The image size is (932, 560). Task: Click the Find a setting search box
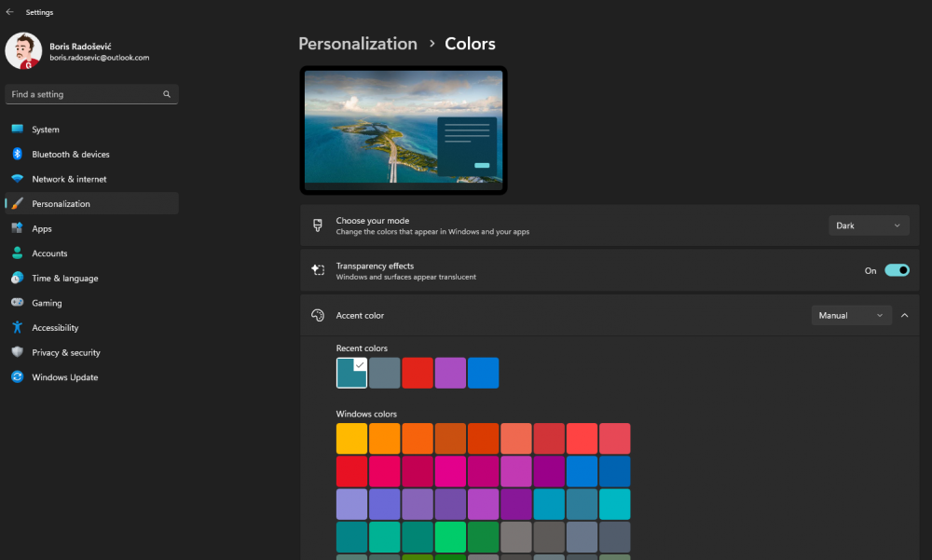coord(91,94)
